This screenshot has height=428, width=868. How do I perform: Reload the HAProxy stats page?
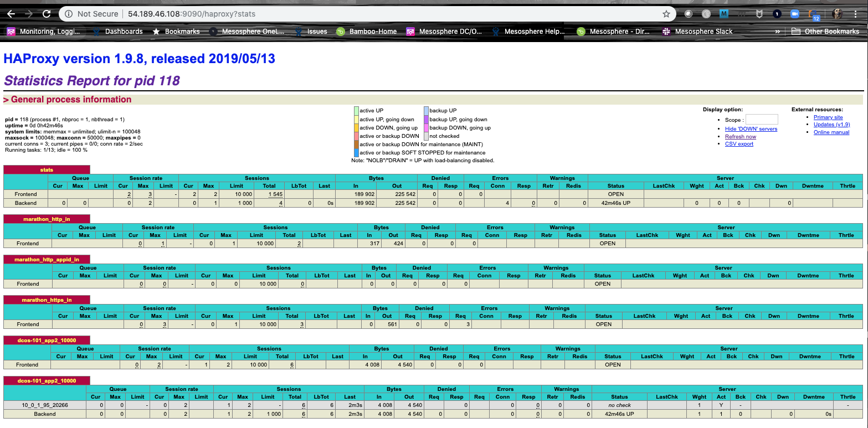coord(47,14)
